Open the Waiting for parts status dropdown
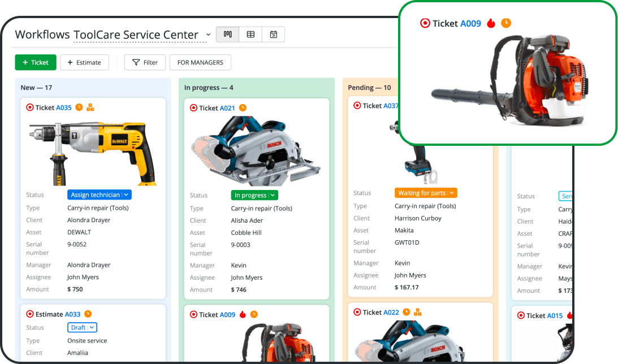This screenshot has height=364, width=618. (x=425, y=193)
